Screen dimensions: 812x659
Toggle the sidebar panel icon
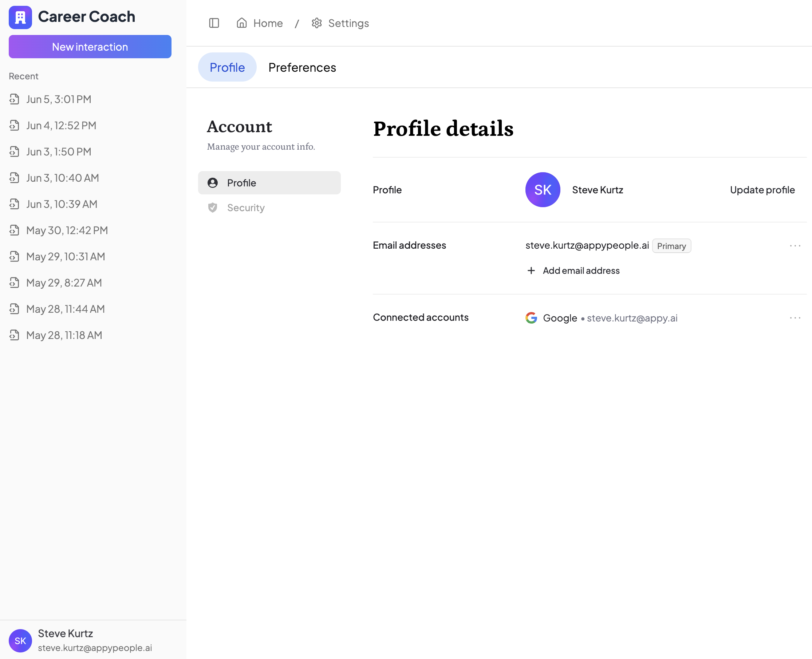pos(214,23)
